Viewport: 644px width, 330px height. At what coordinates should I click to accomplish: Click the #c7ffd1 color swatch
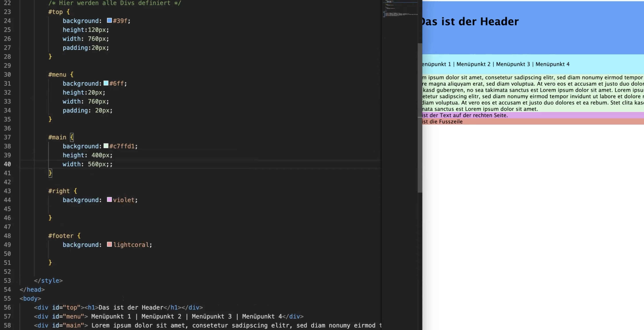click(106, 146)
